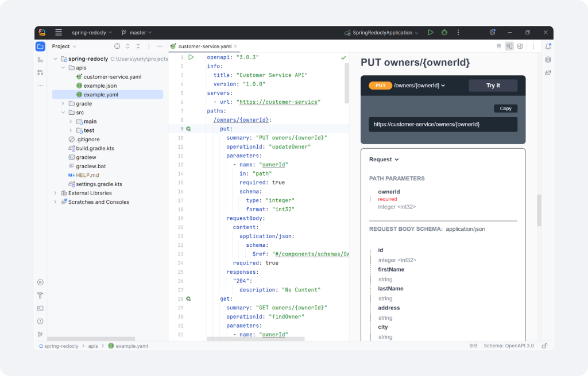
Task: Open more run actions kebab menu
Action: pyautogui.click(x=458, y=33)
